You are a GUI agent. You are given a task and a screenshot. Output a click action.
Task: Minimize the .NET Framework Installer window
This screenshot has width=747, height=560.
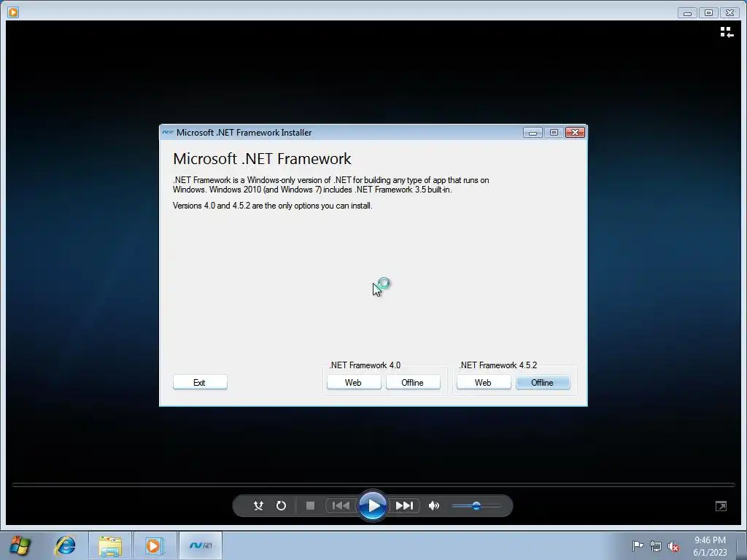pos(533,133)
